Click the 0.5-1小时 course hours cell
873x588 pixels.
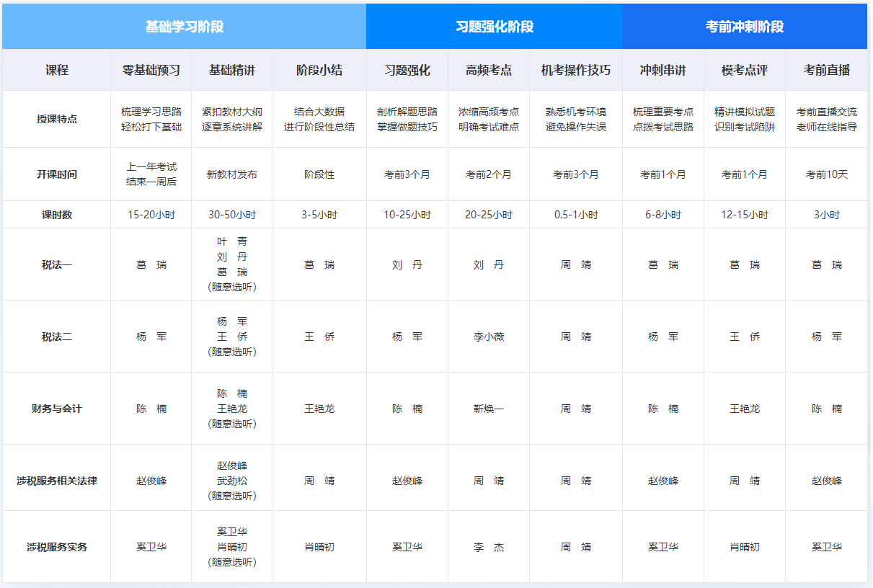(576, 215)
